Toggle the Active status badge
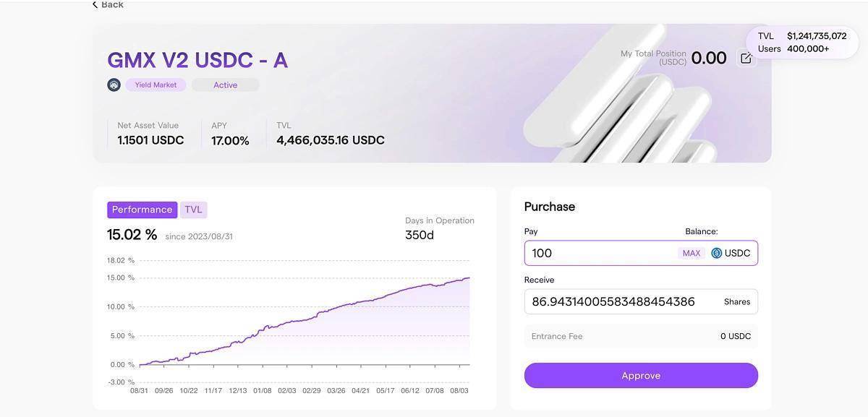This screenshot has height=417, width=868. (225, 84)
